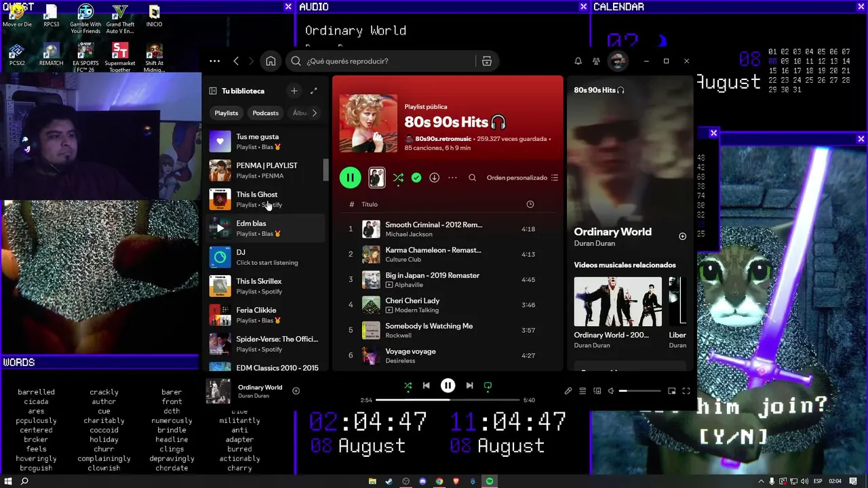The image size is (868, 488).
Task: Select Karma Chameleon track row
Action: coord(448,254)
